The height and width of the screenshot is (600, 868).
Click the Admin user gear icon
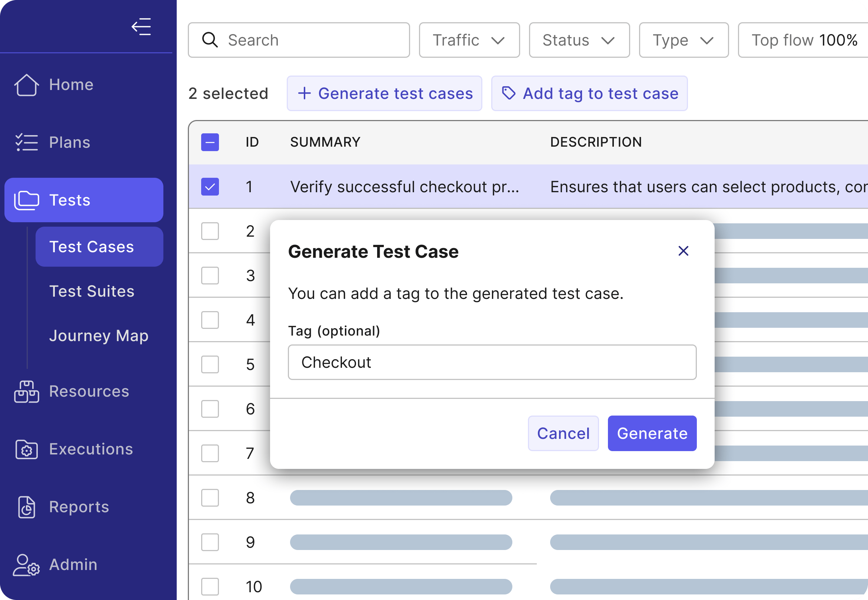26,565
